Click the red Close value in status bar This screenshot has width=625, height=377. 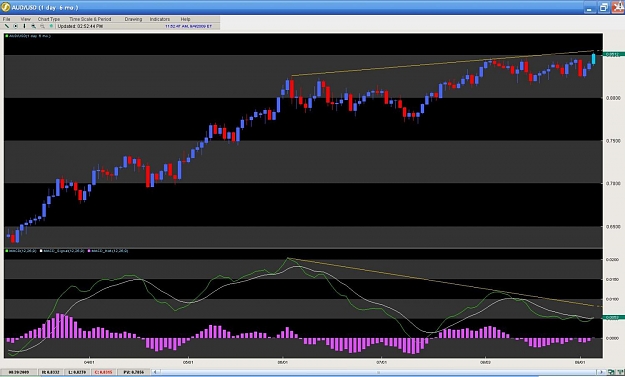pos(103,372)
